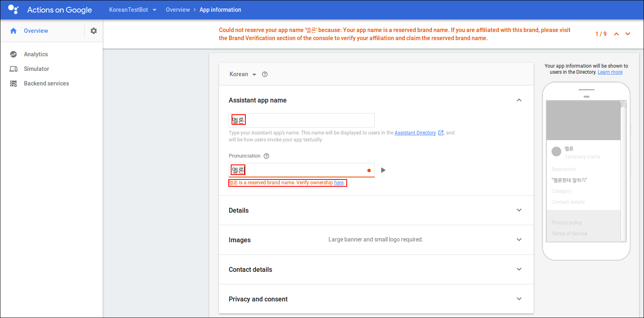Expand the Details section
The height and width of the screenshot is (318, 644).
tap(519, 210)
